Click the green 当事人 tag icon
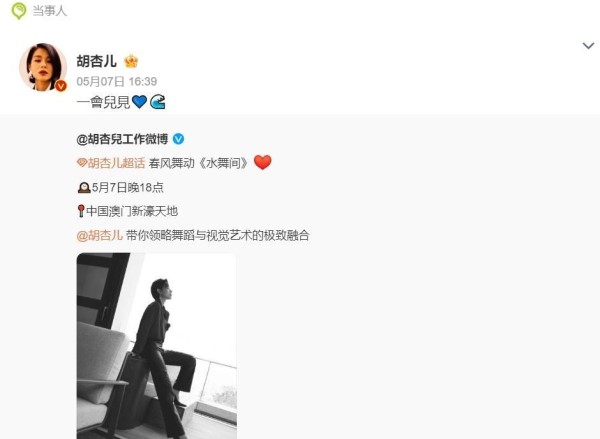This screenshot has width=600, height=439. click(x=19, y=11)
